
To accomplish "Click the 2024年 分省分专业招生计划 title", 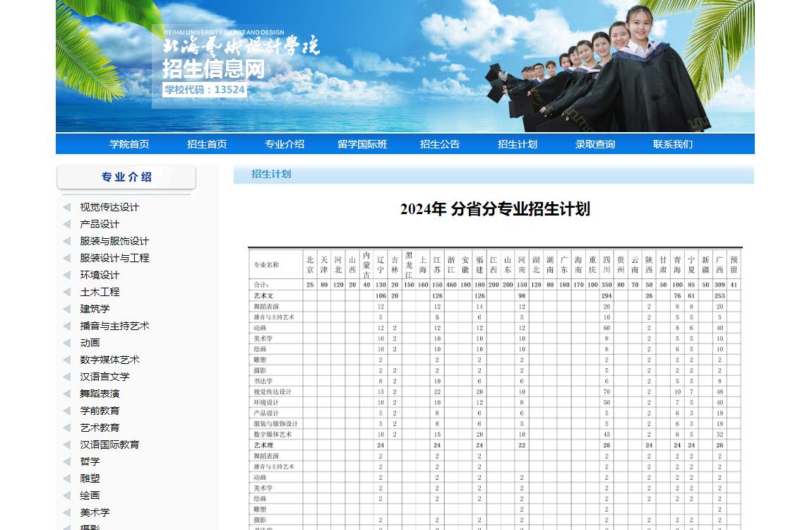I will (495, 209).
